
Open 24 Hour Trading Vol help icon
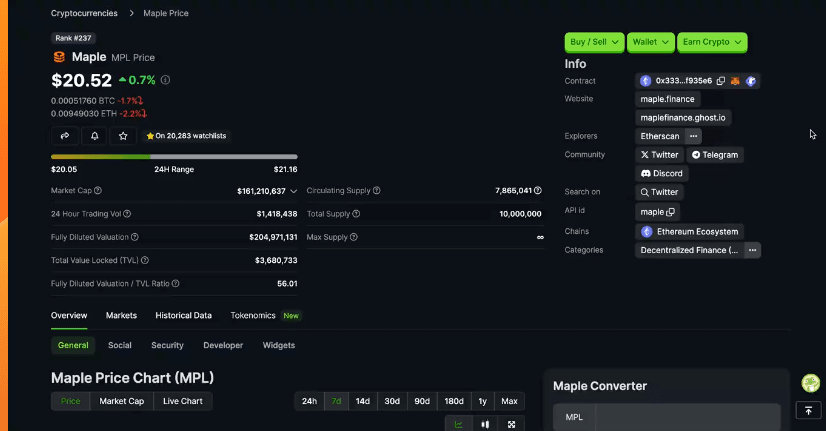click(x=127, y=214)
